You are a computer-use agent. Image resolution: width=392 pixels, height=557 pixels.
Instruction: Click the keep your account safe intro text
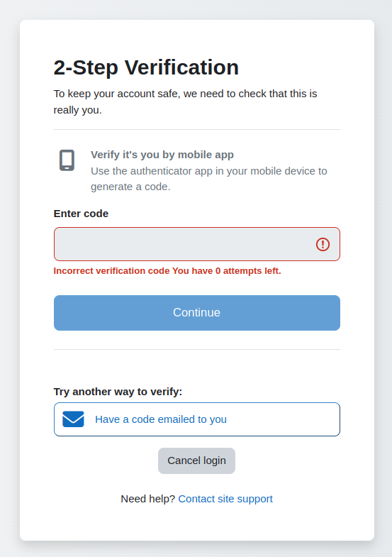[x=185, y=101]
